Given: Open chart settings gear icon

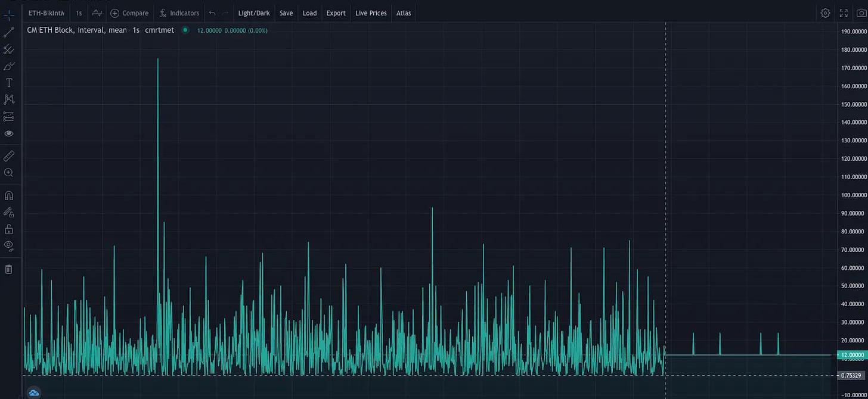Looking at the screenshot, I should (825, 13).
